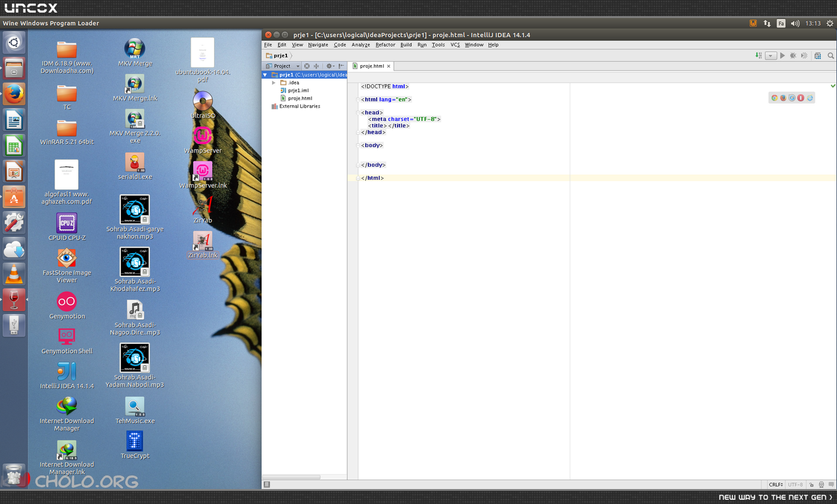Click the Make Project build icon
Image resolution: width=837 pixels, height=504 pixels.
click(759, 56)
